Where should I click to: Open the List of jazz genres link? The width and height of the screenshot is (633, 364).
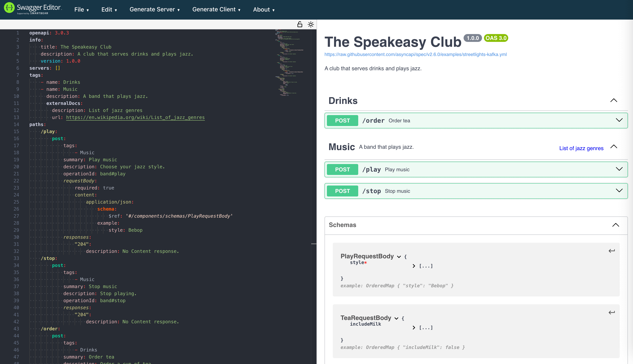click(x=581, y=148)
